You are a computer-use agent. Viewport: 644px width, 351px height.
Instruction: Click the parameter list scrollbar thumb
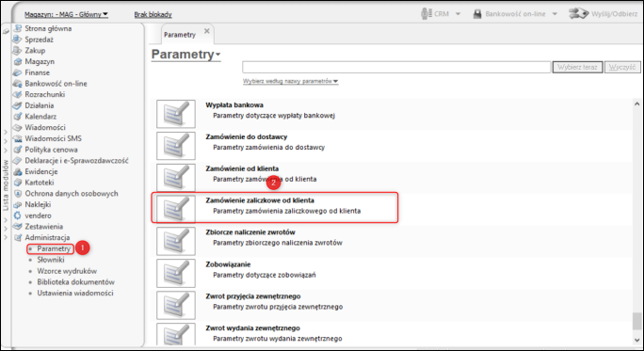tap(637, 321)
